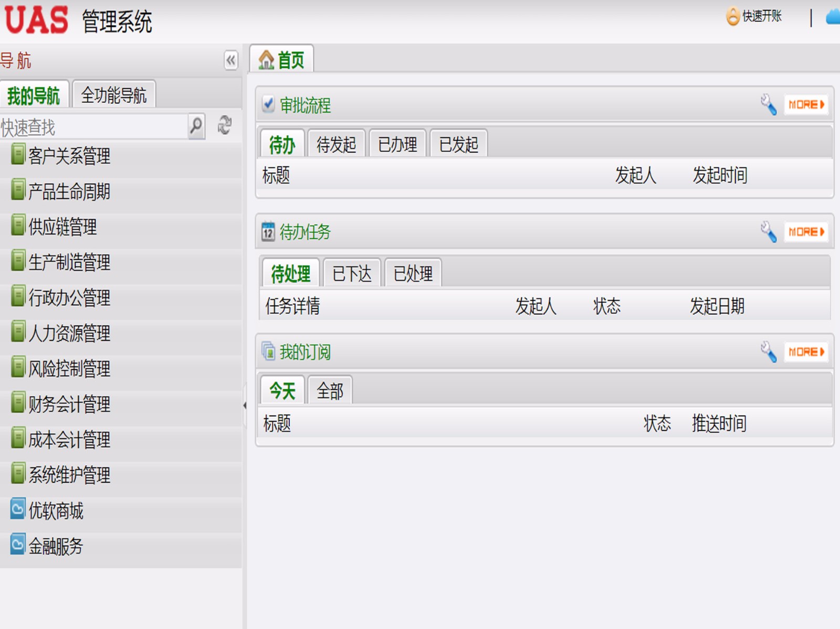840x629 pixels.
Task: Switch to 已处理 tab under 待办任务
Action: pos(413,272)
